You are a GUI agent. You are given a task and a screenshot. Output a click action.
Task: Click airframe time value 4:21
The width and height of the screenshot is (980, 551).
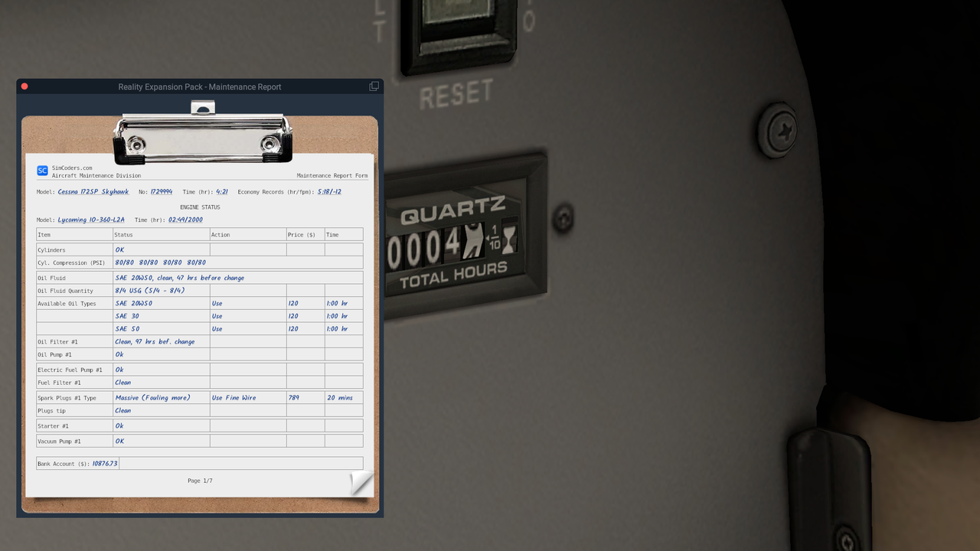(x=222, y=192)
